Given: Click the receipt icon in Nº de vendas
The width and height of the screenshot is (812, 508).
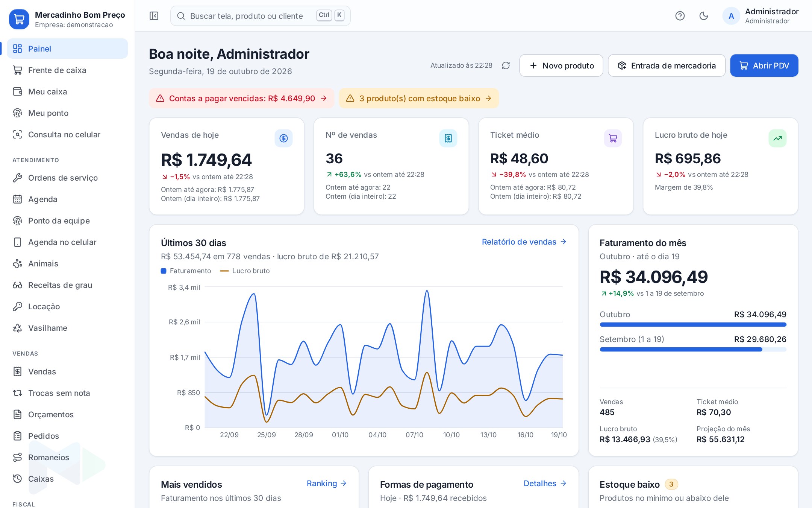Looking at the screenshot, I should [448, 138].
